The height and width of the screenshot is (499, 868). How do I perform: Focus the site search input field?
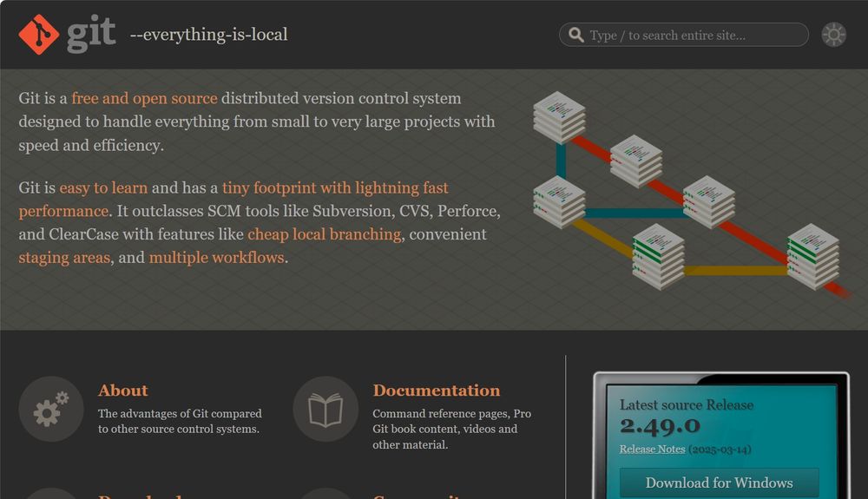(684, 35)
